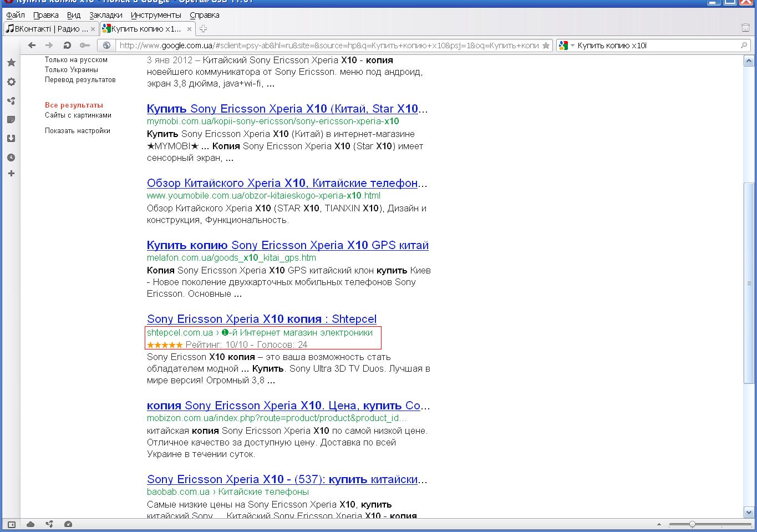Click Перевод результатов filter
The image size is (757, 532).
[80, 80]
